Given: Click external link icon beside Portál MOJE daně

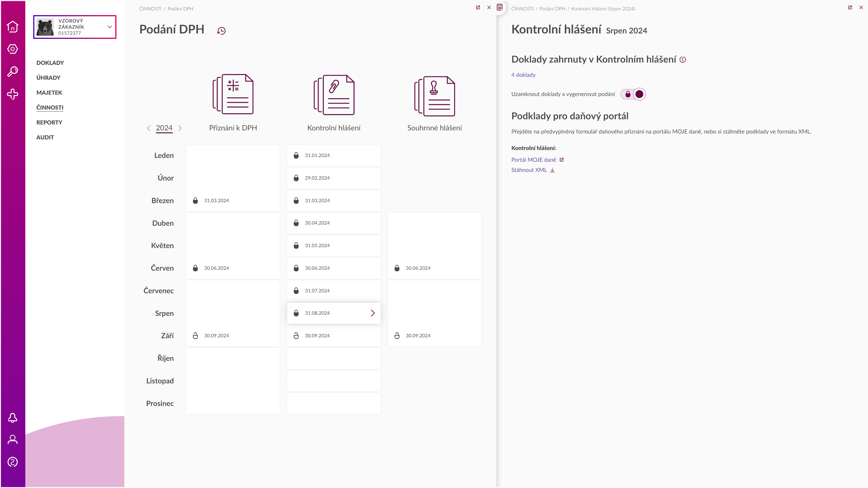Looking at the screenshot, I should pos(562,160).
